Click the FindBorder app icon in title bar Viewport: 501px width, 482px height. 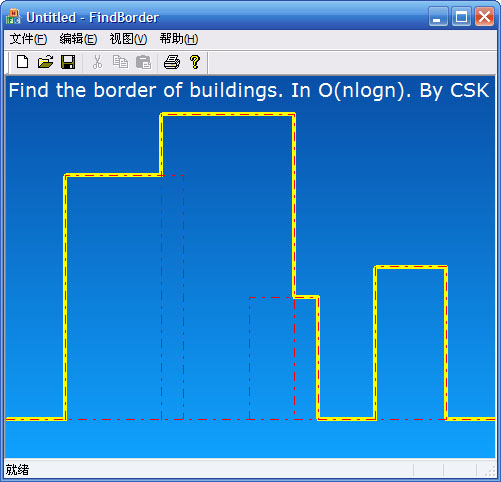pos(13,17)
